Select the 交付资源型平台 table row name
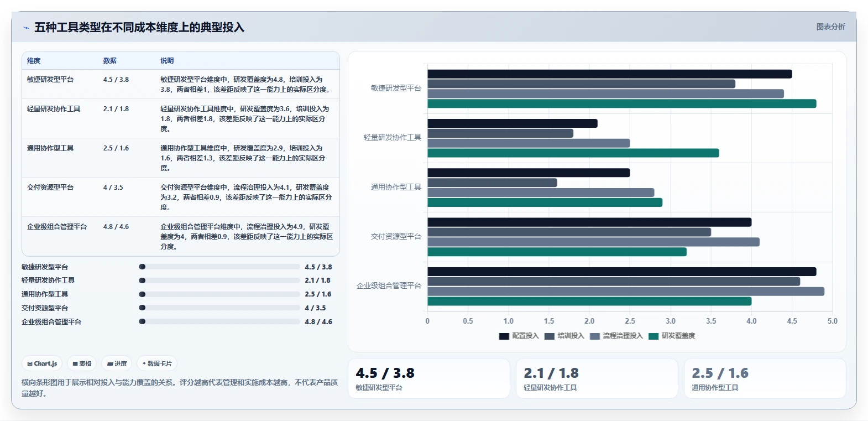 (x=50, y=188)
